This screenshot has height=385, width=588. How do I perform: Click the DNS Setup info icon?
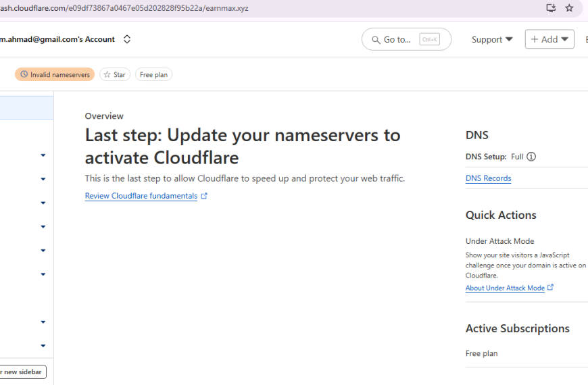[531, 157]
